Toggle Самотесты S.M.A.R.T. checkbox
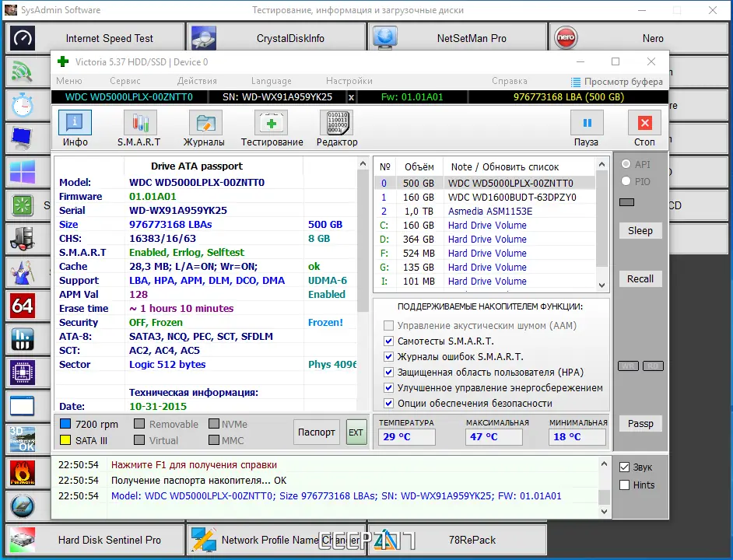Viewport: 733px width, 560px height. tap(388, 341)
